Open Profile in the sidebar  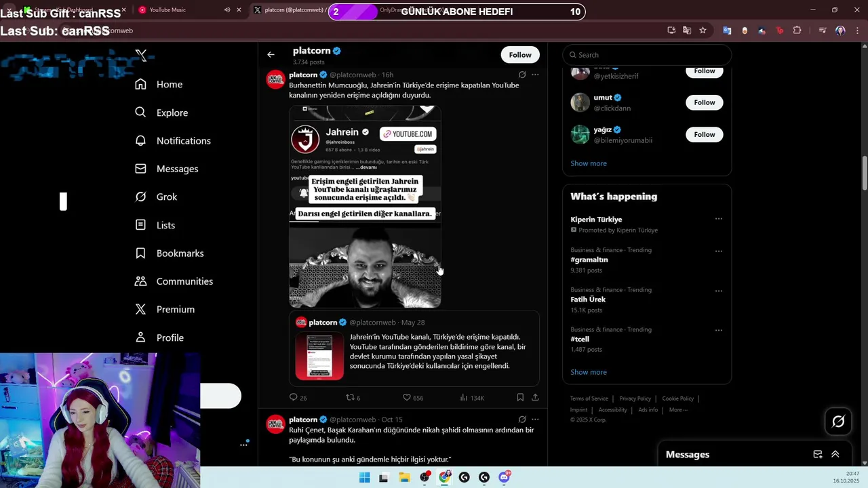[x=159, y=338]
